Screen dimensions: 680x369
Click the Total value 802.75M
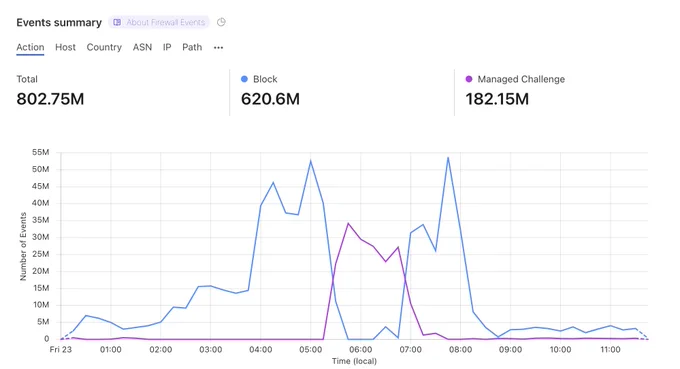point(50,99)
